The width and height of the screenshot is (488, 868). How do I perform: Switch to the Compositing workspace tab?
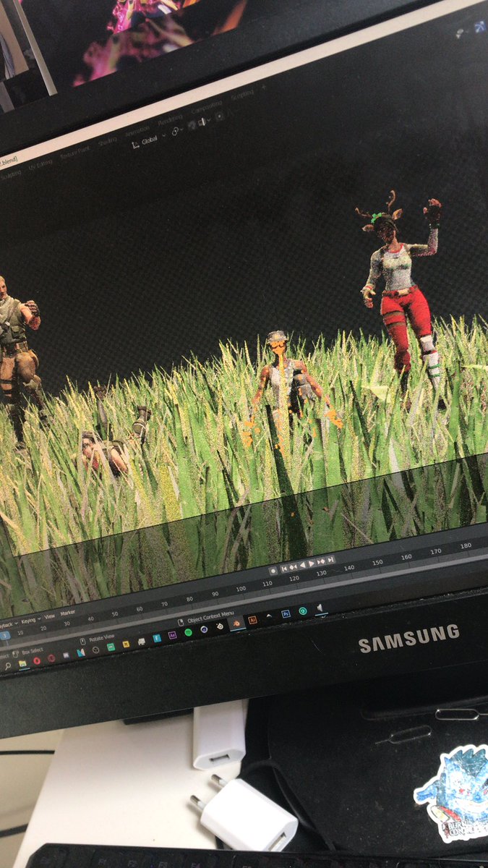207,107
